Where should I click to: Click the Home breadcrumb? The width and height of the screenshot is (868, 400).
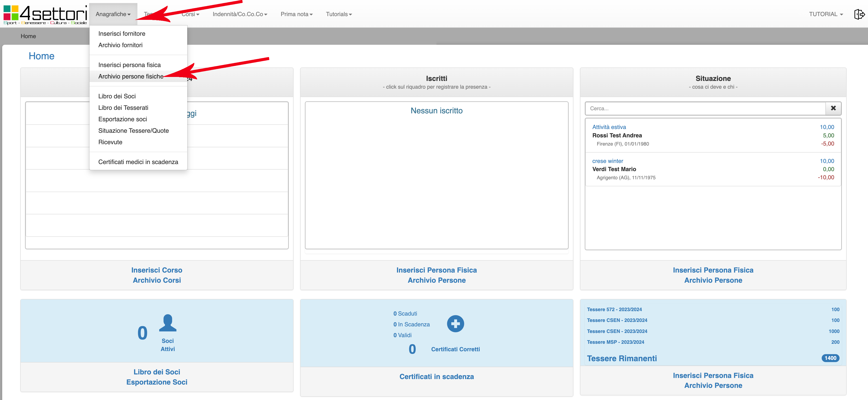pos(28,36)
